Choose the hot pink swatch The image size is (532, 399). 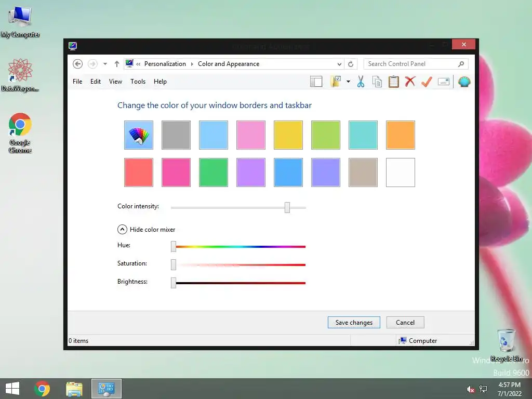pos(176,172)
